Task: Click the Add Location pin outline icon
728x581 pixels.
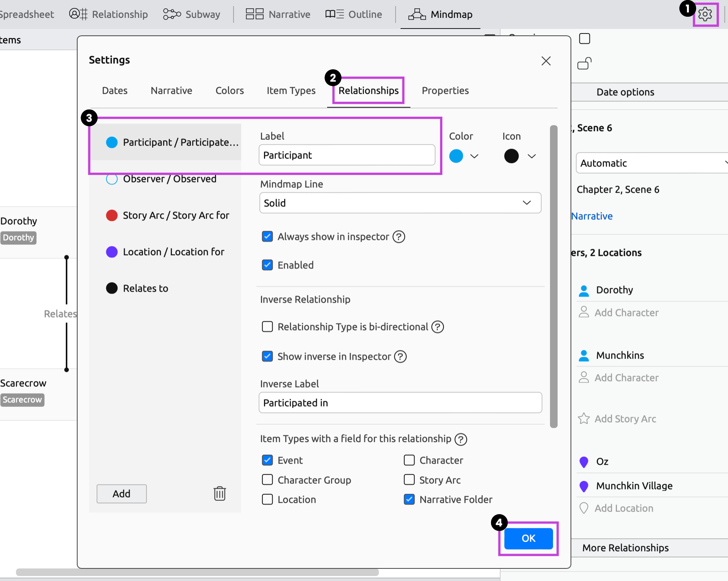Action: point(584,508)
